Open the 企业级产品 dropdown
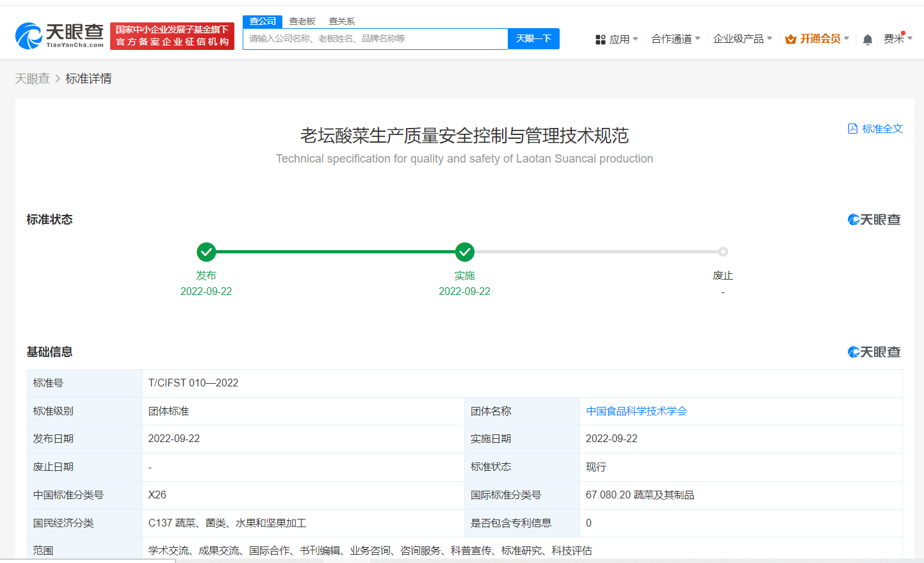The height and width of the screenshot is (563, 924). tap(742, 38)
